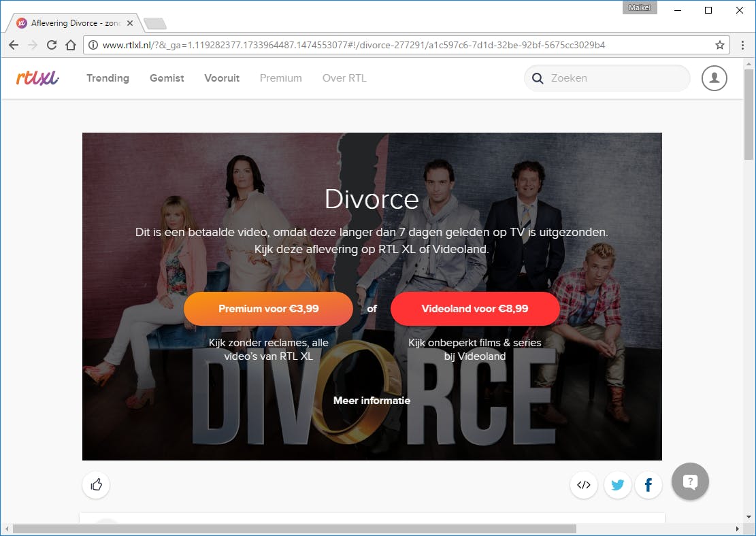Click the browser forward arrow
The height and width of the screenshot is (536, 756).
32,45
